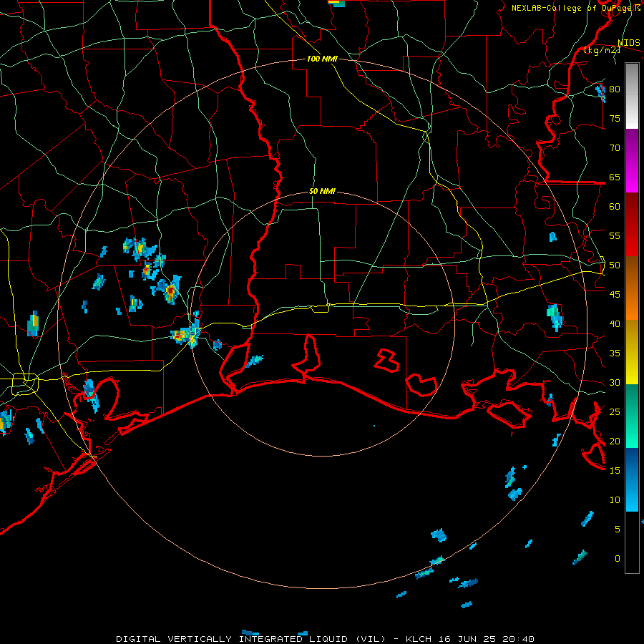The height and width of the screenshot is (644, 644).
Task: Click the KLCH station identifier
Action: pos(418,639)
